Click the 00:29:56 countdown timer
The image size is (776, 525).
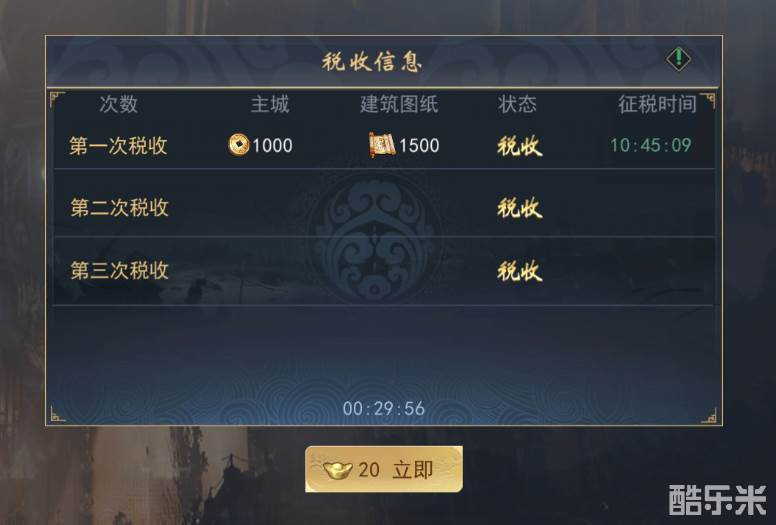click(x=384, y=409)
